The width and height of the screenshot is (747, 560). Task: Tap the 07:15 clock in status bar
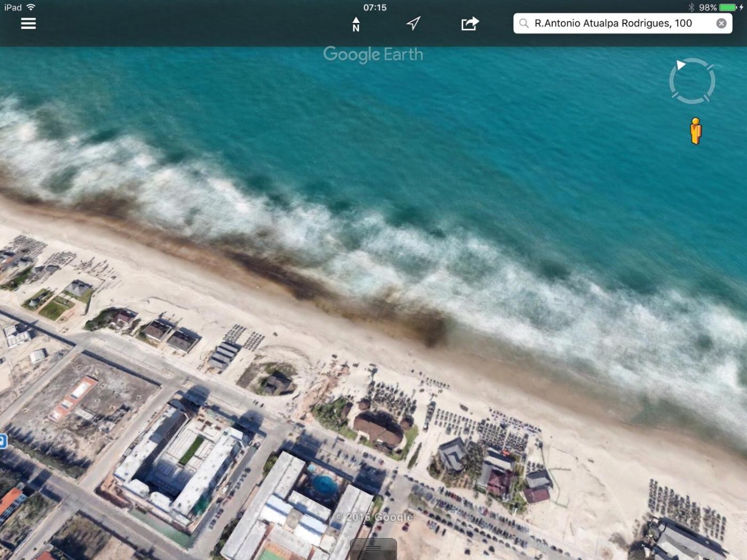tap(375, 7)
